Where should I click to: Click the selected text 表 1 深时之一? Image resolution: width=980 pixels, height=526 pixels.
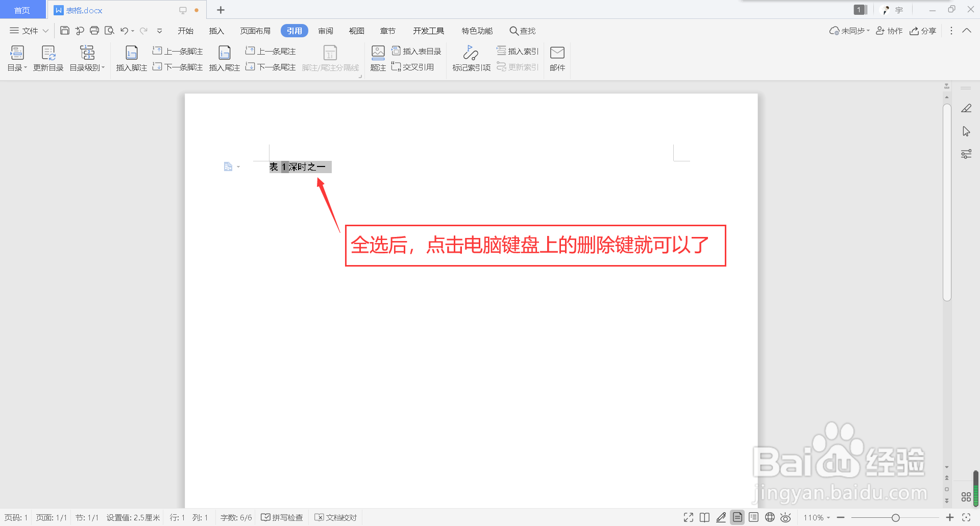click(x=300, y=167)
